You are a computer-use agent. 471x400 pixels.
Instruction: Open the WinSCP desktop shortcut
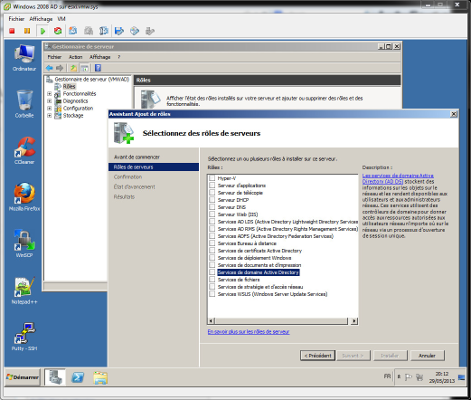point(24,243)
